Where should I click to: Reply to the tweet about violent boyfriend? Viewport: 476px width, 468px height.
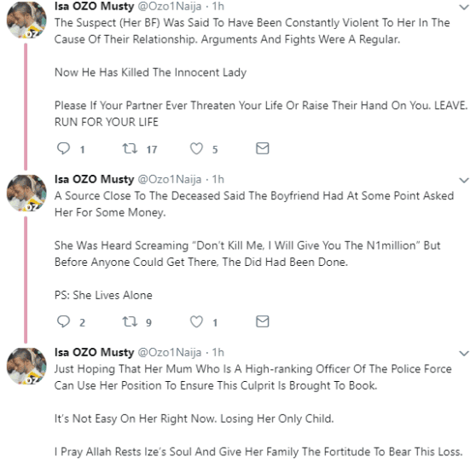coord(63,148)
